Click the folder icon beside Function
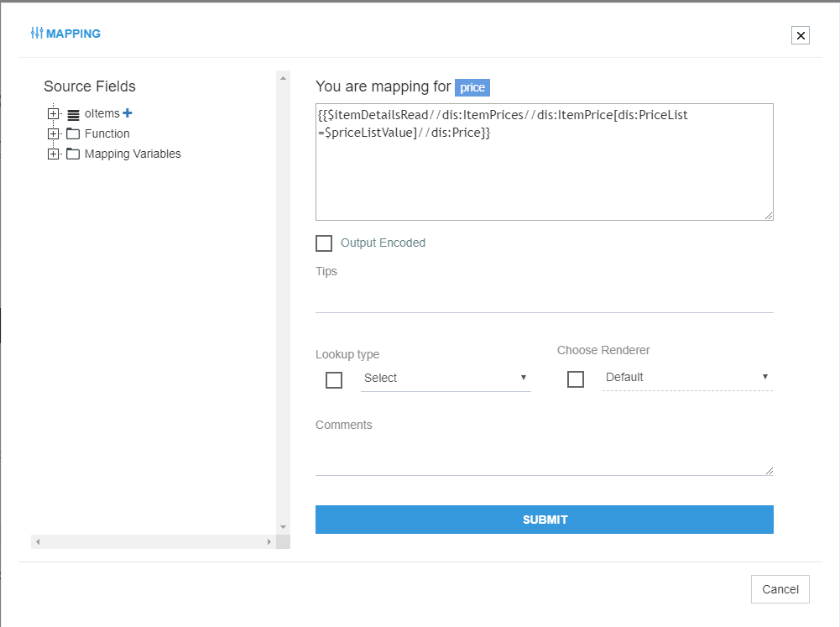 (x=72, y=133)
